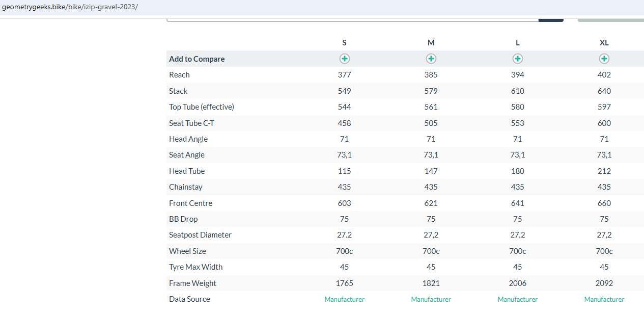Open Manufacturer data source for size M
The height and width of the screenshot is (314, 644).
[x=431, y=299]
